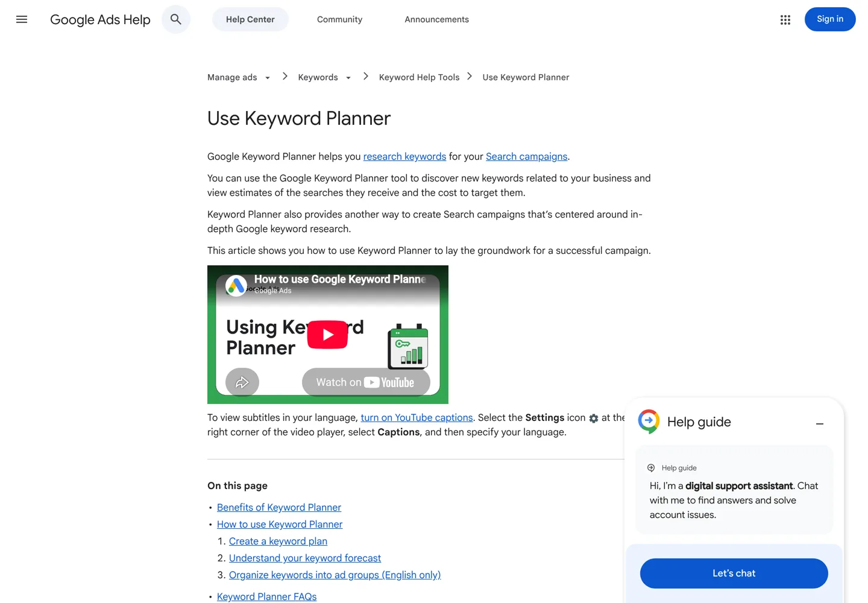Image resolution: width=868 pixels, height=603 pixels.
Task: Go to Keyword Help Tools breadcrumb
Action: click(x=419, y=77)
